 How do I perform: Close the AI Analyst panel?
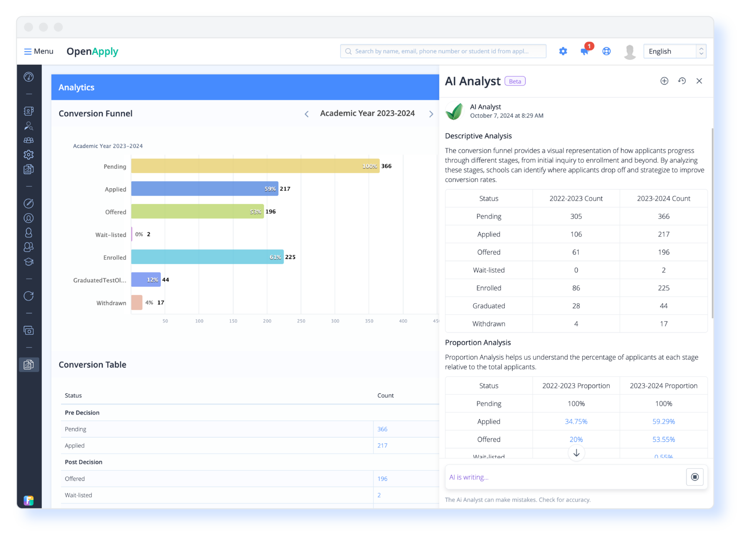(699, 81)
